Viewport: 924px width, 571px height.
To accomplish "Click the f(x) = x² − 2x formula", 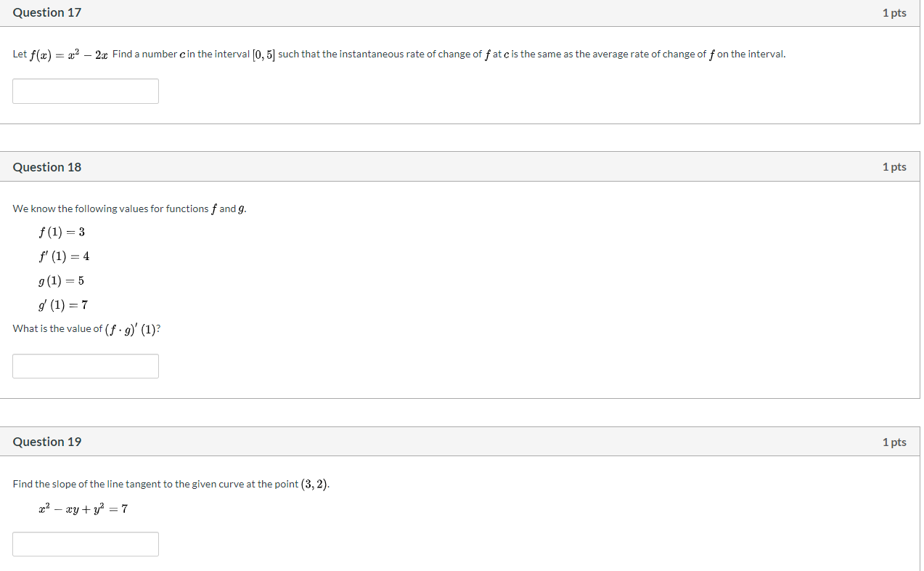I will (x=70, y=54).
